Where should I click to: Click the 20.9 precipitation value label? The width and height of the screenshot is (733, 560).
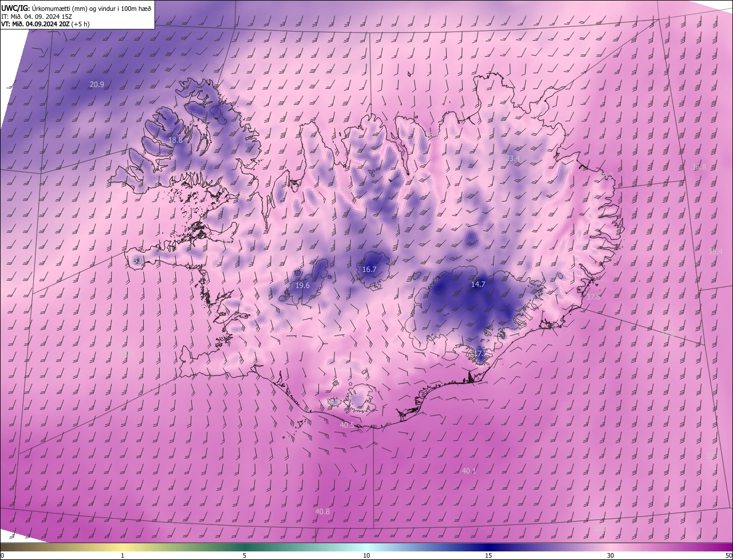(97, 84)
